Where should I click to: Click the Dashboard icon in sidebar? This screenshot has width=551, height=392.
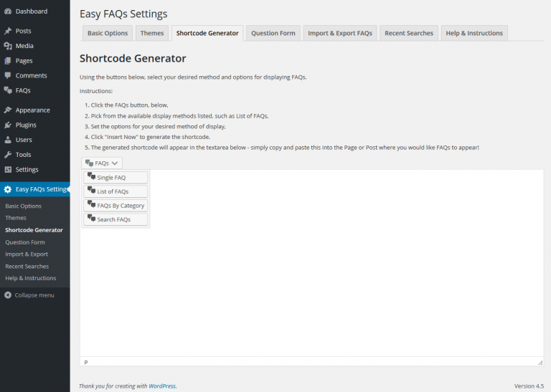point(8,11)
